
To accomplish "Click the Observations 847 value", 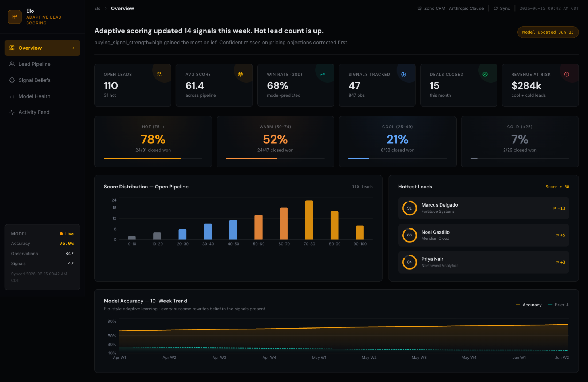I will tap(69, 254).
